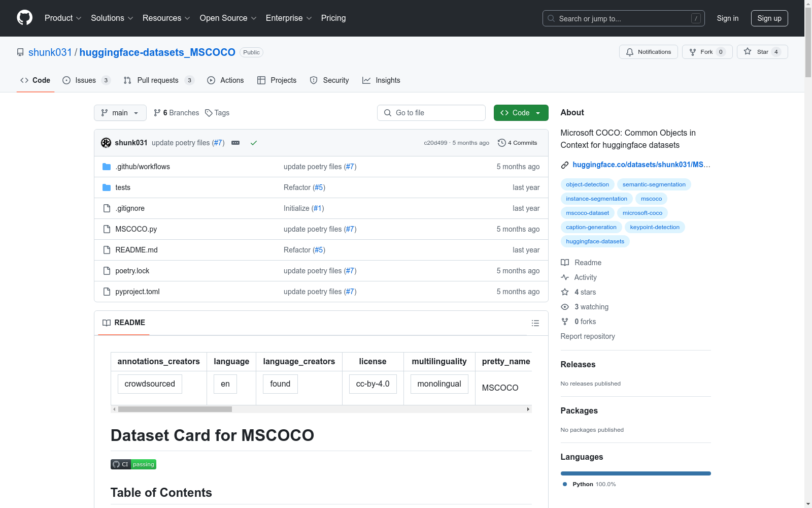Switch to the Issues tab
This screenshot has height=508, width=812.
86,80
